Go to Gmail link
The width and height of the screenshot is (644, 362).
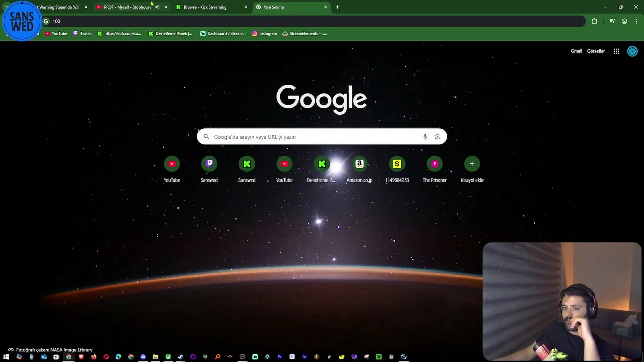(576, 51)
